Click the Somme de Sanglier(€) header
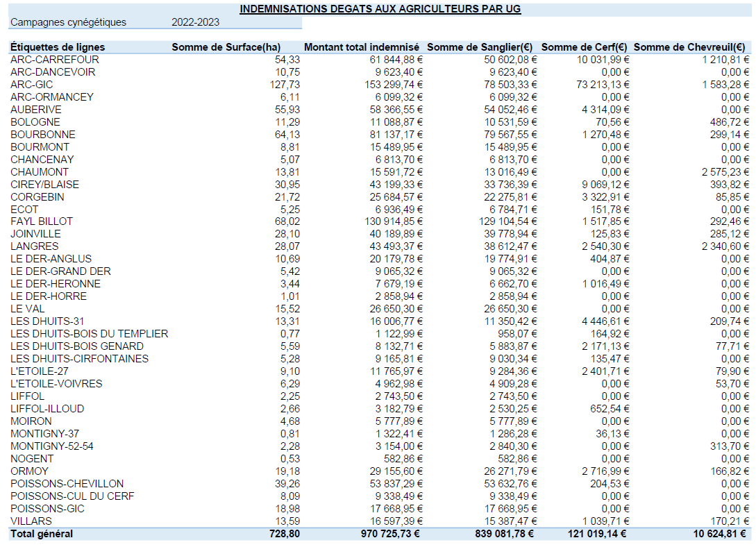 pyautogui.click(x=480, y=47)
